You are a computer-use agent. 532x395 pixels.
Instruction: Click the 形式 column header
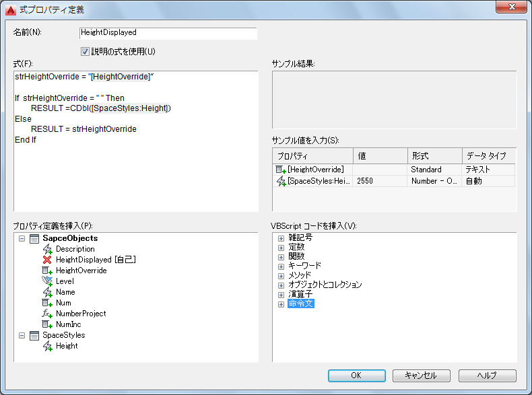click(434, 156)
